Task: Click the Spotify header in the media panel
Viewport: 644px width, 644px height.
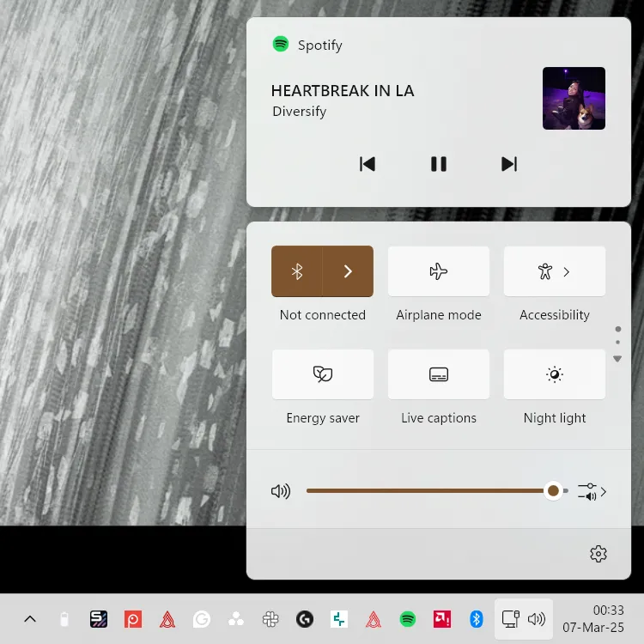Action: [x=307, y=45]
